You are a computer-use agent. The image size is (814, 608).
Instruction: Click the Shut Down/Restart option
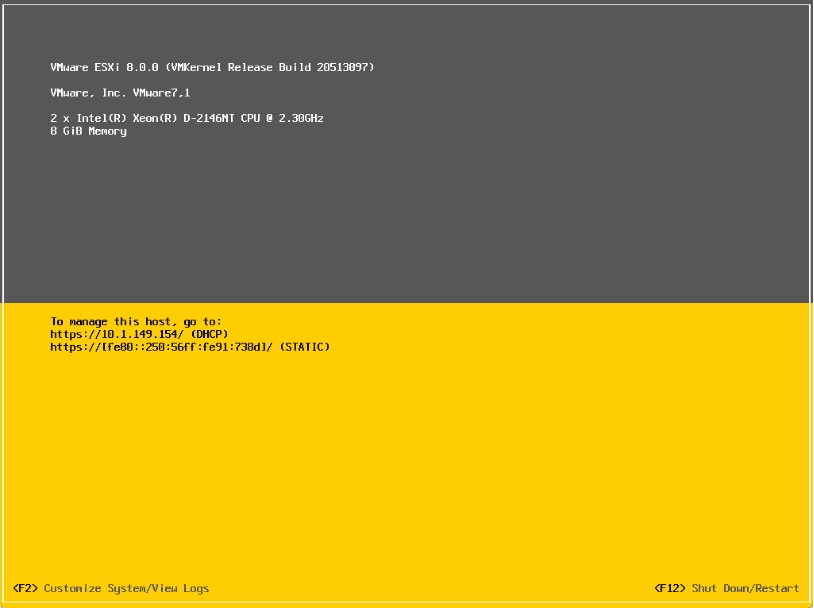pyautogui.click(x=745, y=588)
